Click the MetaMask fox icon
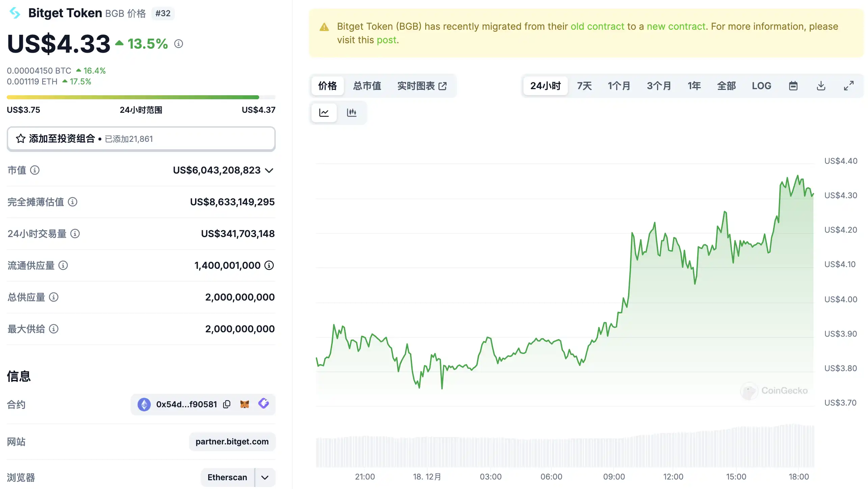This screenshot has width=868, height=489. 245,404
